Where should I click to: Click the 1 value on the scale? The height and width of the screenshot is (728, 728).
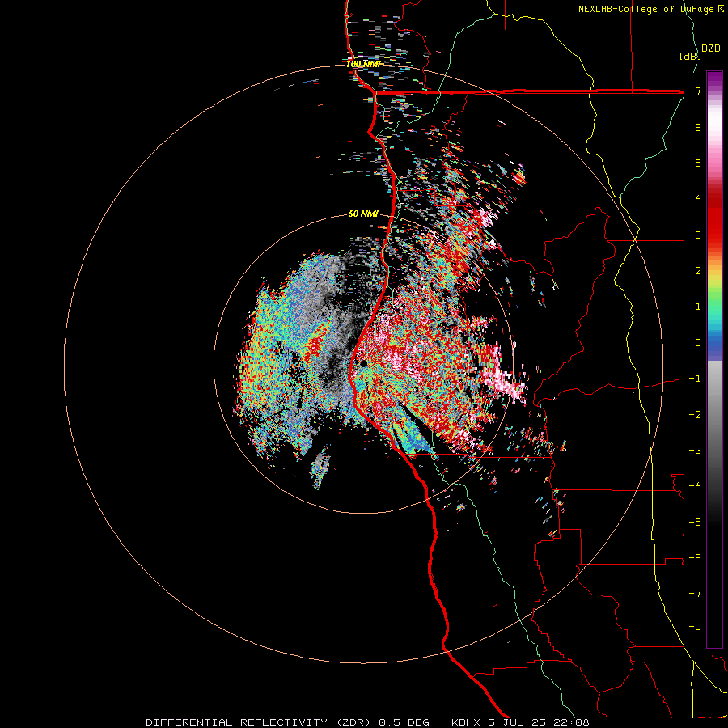click(698, 307)
